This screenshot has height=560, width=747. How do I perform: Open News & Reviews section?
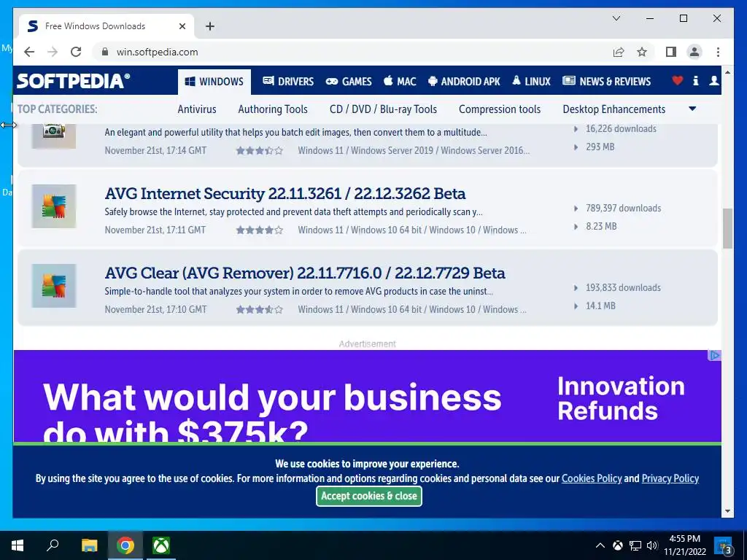[x=606, y=82]
